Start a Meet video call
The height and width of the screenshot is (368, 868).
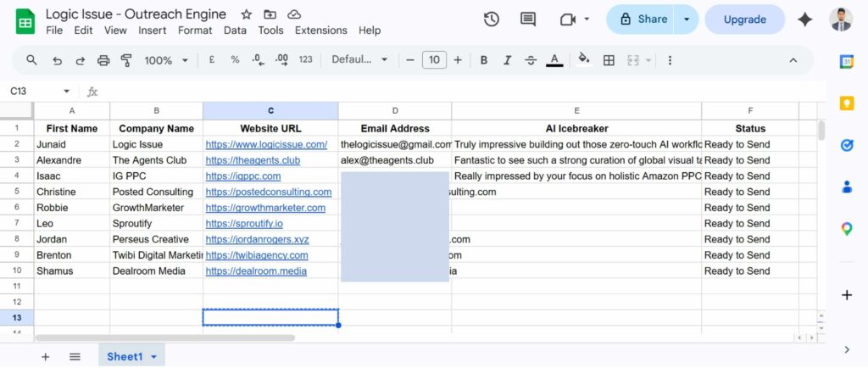568,20
